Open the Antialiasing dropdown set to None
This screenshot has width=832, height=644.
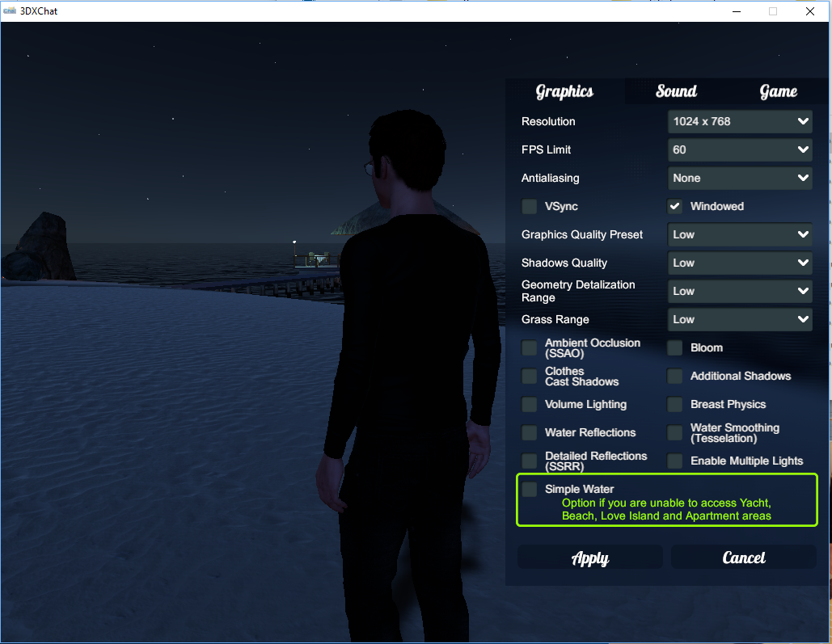(740, 179)
